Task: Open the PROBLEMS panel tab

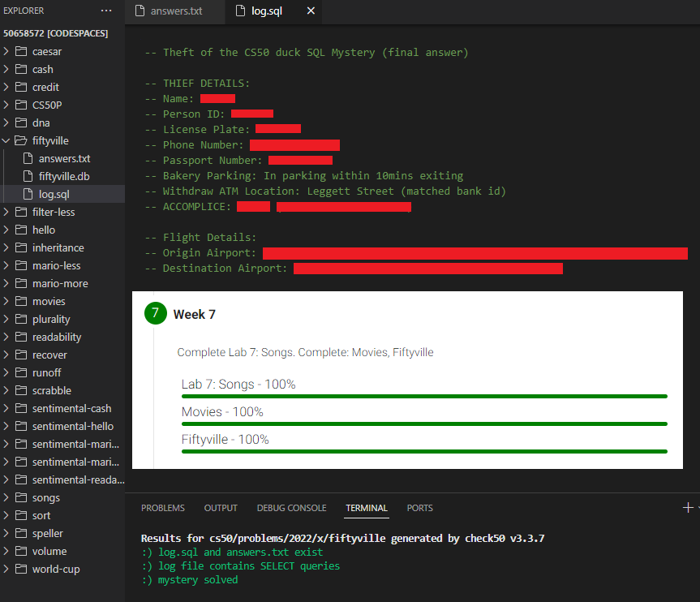Action: click(163, 508)
